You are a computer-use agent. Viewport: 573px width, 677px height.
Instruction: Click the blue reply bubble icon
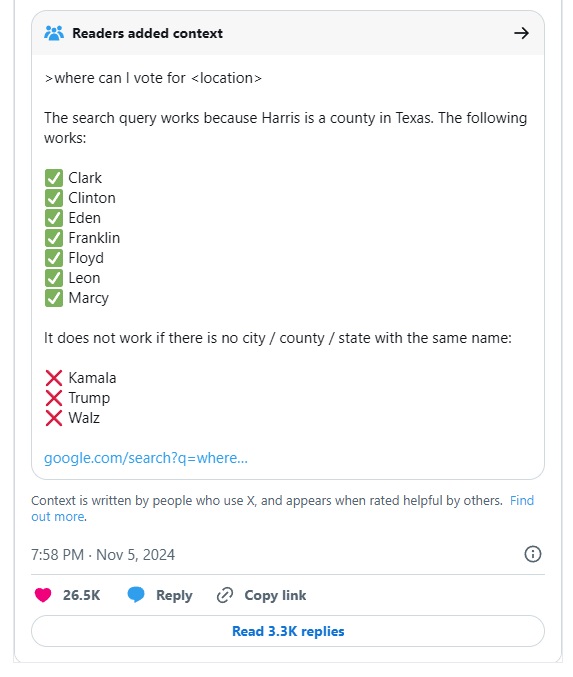[x=136, y=595]
